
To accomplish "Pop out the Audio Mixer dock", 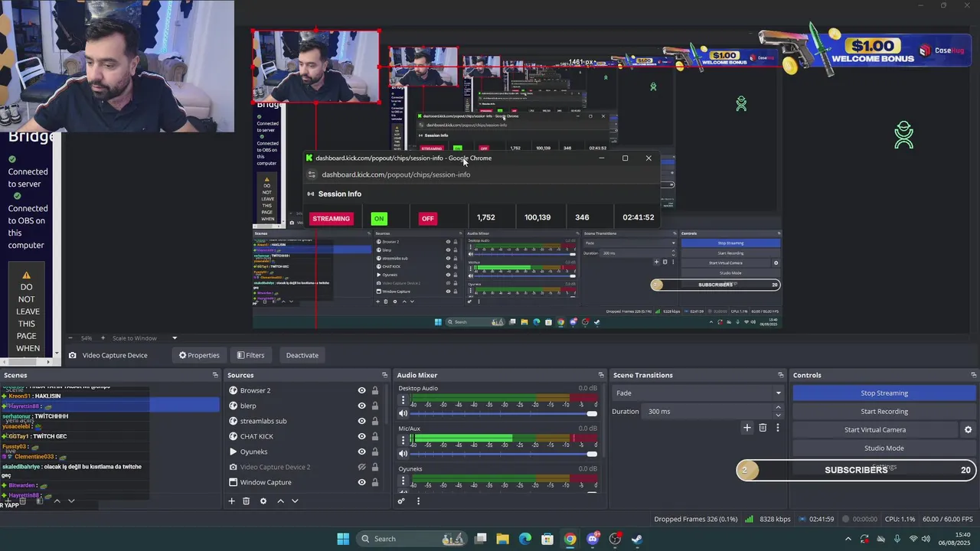I will 601,375.
